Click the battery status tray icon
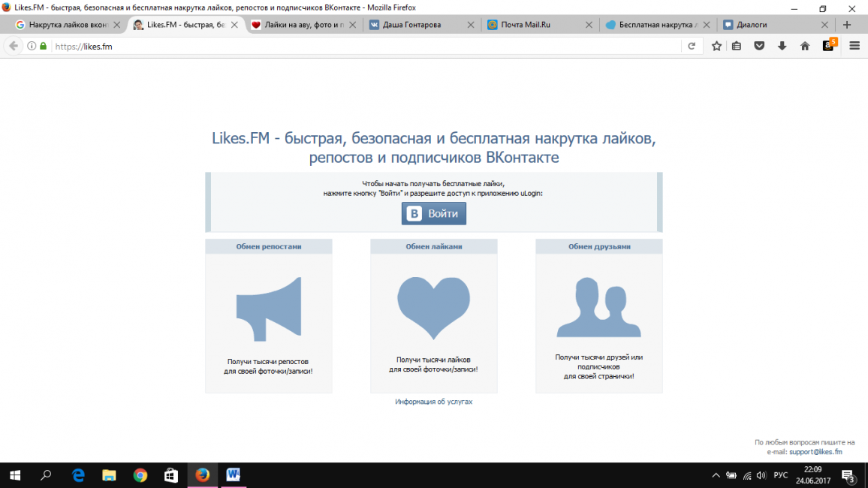 click(x=731, y=475)
